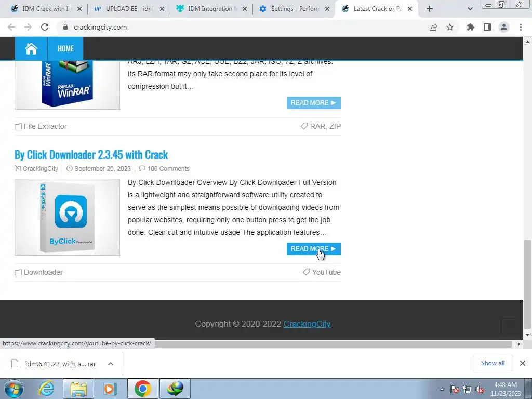
Task: Open the WinRAR box thumbnail
Action: [67, 85]
